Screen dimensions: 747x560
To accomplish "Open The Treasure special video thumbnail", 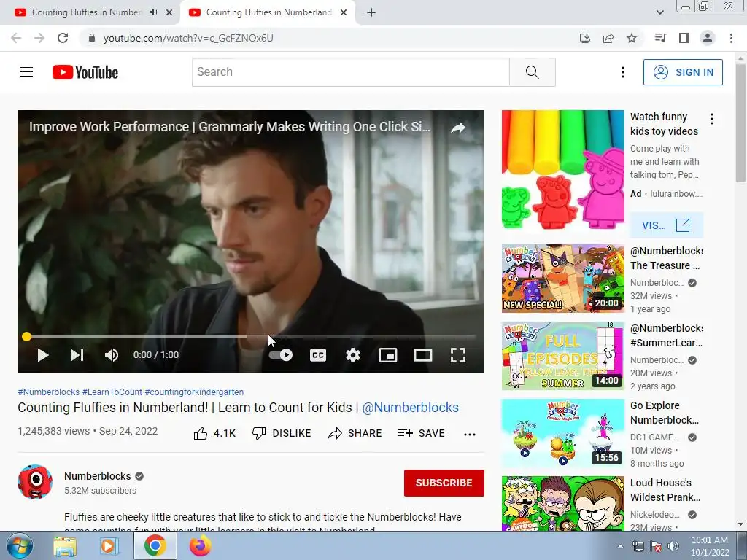I will pos(562,279).
